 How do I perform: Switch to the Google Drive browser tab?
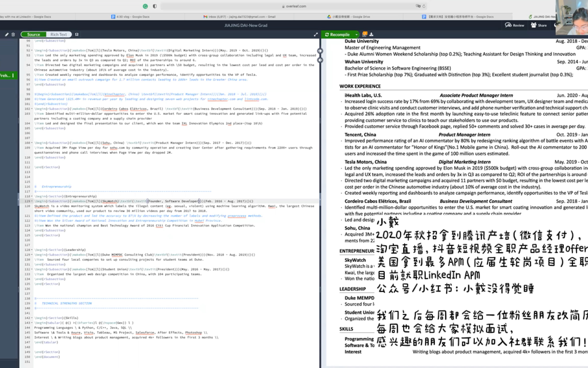pyautogui.click(x=348, y=17)
